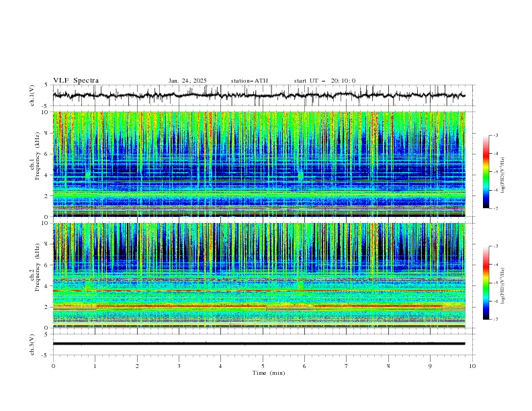
Task: Click the 'Time (min)' axis label
Action: [269, 373]
